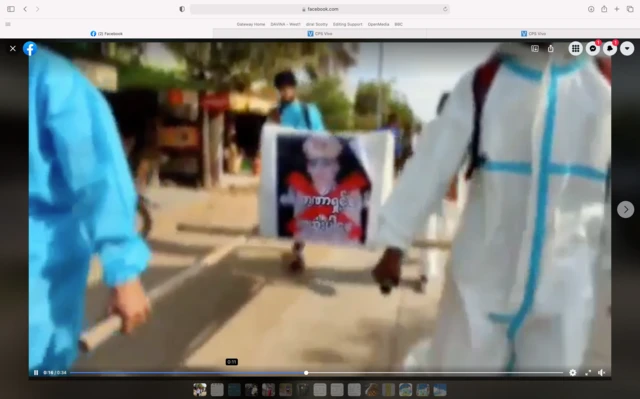Open Safari downloads list
Viewport: 640px width, 399px height.
tap(591, 9)
